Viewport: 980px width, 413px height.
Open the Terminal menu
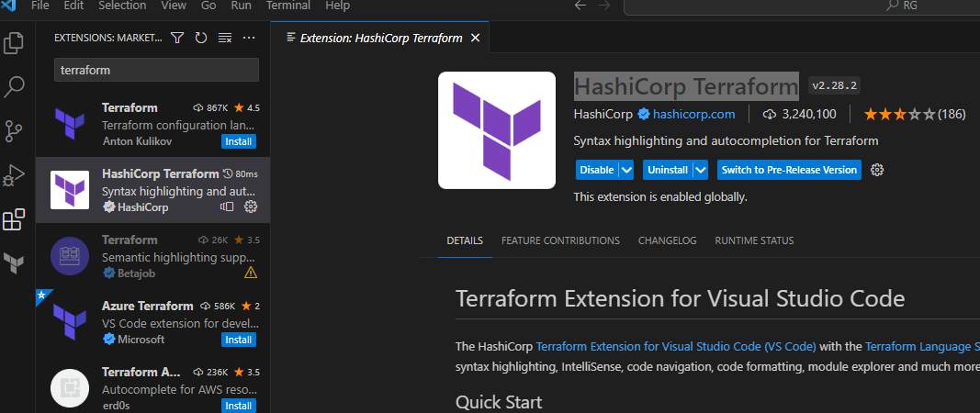point(290,6)
